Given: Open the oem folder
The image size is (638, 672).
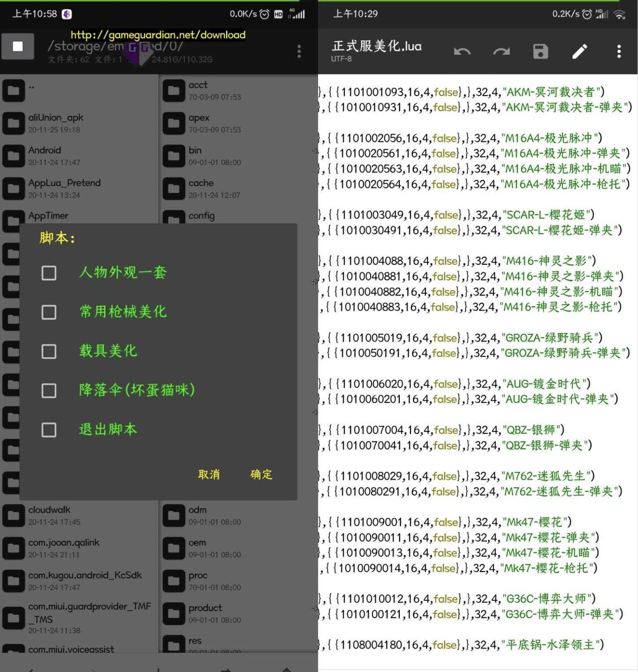Looking at the screenshot, I should click(239, 549).
